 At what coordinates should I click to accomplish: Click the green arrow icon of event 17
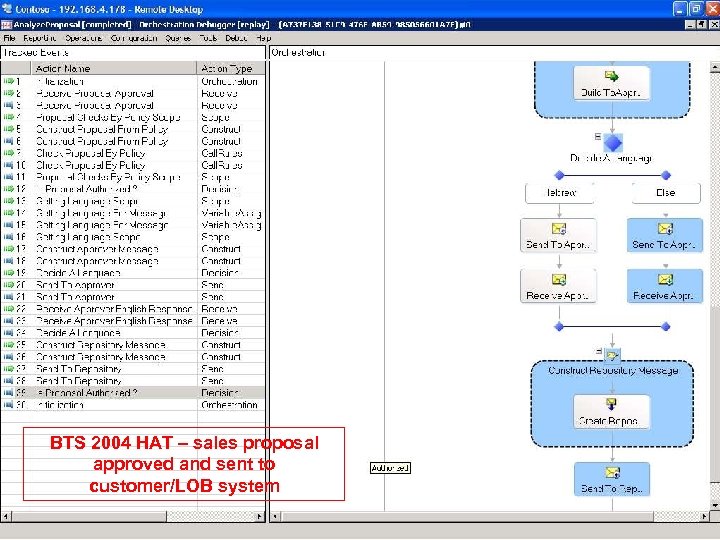click(8, 249)
